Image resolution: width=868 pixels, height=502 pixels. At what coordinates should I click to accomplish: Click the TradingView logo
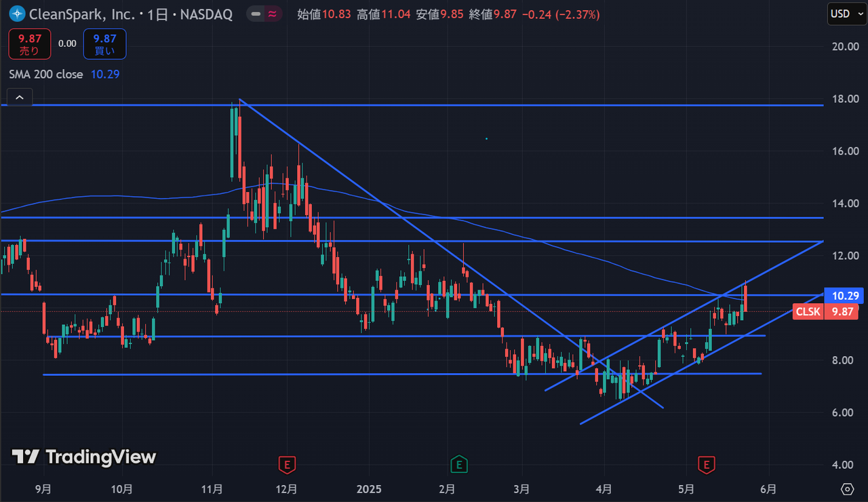pos(84,457)
